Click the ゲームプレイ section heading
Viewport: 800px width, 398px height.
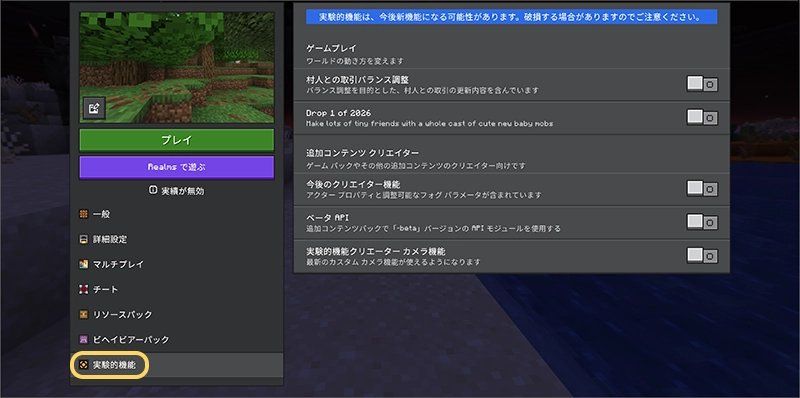pos(331,48)
